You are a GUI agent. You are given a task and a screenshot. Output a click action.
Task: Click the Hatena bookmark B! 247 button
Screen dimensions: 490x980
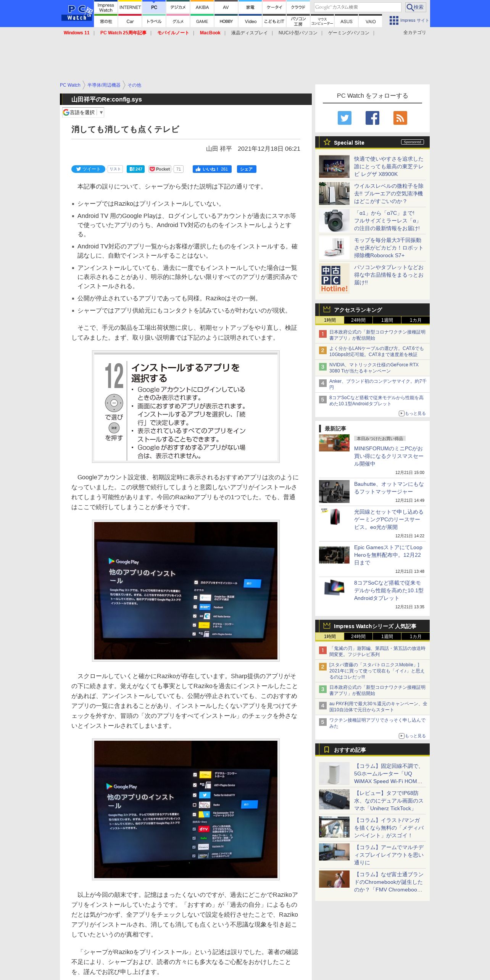pyautogui.click(x=135, y=169)
